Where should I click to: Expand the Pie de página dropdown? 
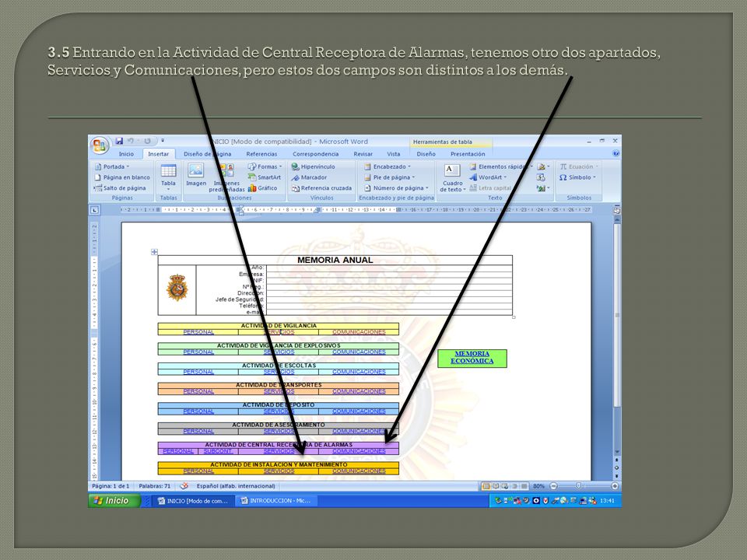click(x=389, y=177)
